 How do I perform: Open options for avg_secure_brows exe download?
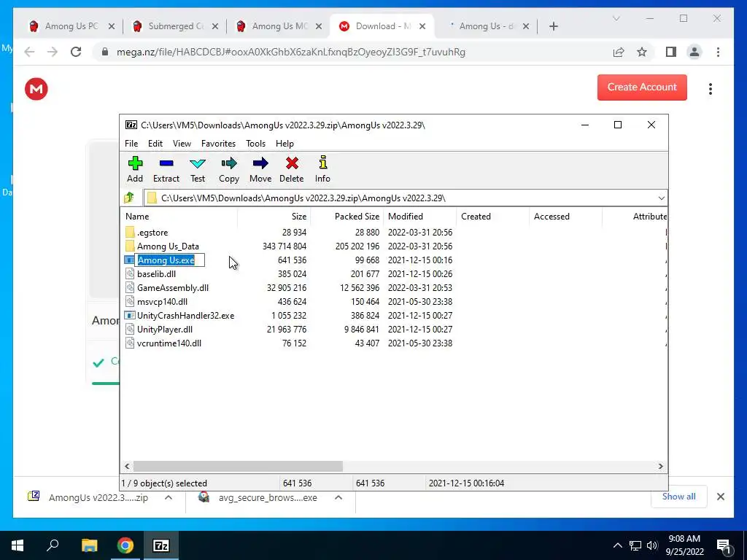point(338,497)
